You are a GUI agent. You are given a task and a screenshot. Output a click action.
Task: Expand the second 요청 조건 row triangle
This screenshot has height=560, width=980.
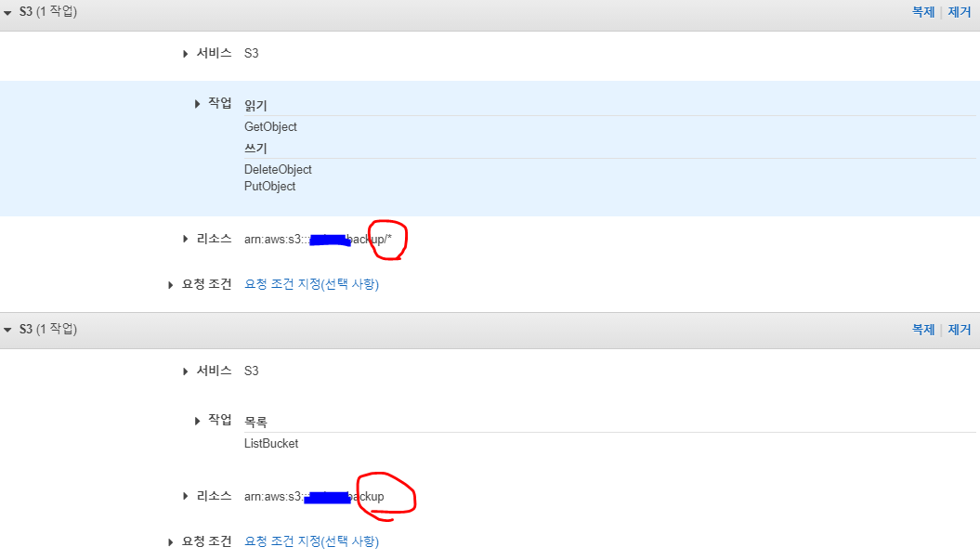[170, 541]
